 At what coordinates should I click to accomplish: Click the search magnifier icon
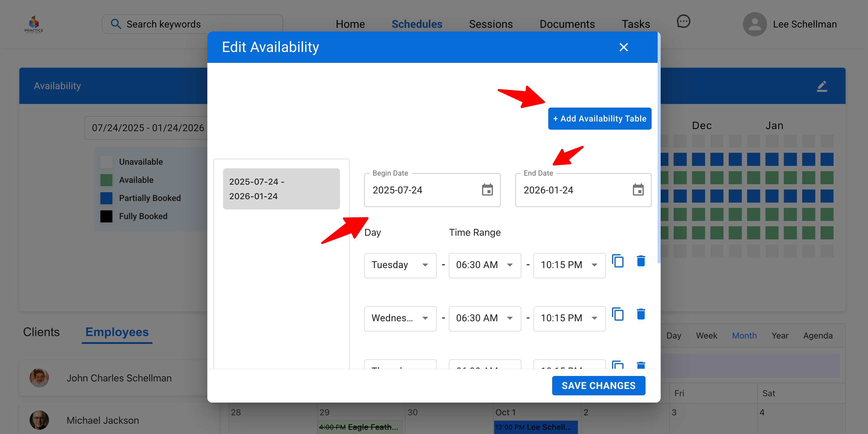pyautogui.click(x=116, y=24)
